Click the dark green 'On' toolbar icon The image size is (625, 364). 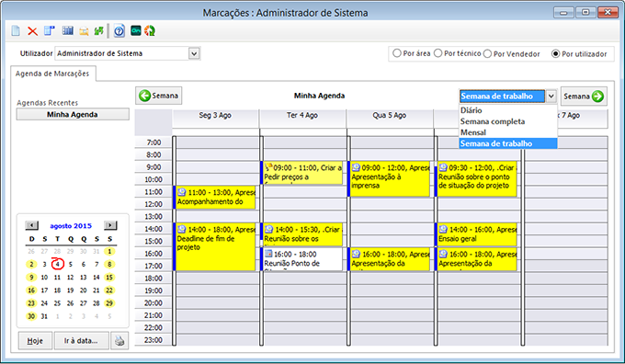click(135, 30)
